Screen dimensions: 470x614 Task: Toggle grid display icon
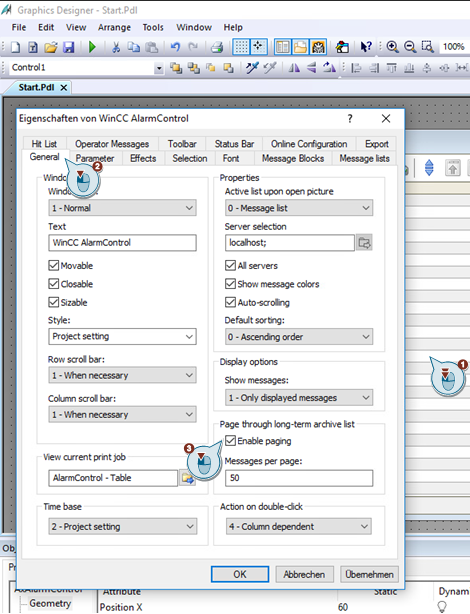(x=241, y=47)
